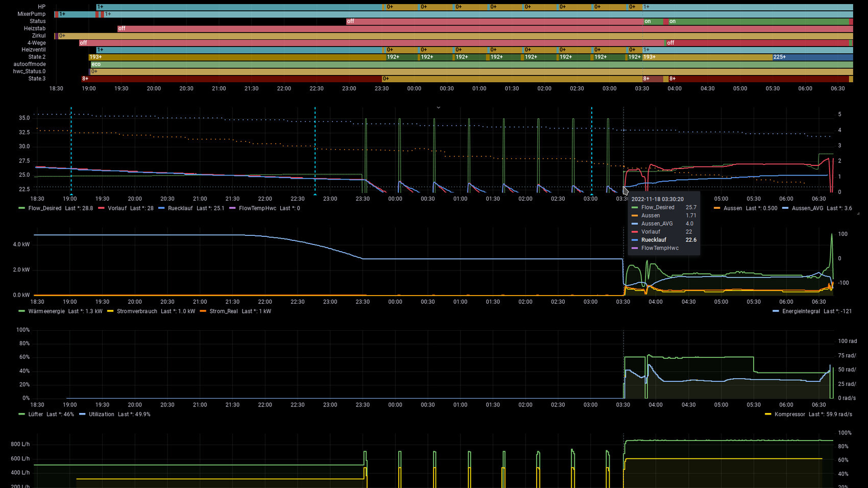Screen dimensions: 868x488
Task: Toggle Vorlauf series in the chart legend
Action: [117, 208]
